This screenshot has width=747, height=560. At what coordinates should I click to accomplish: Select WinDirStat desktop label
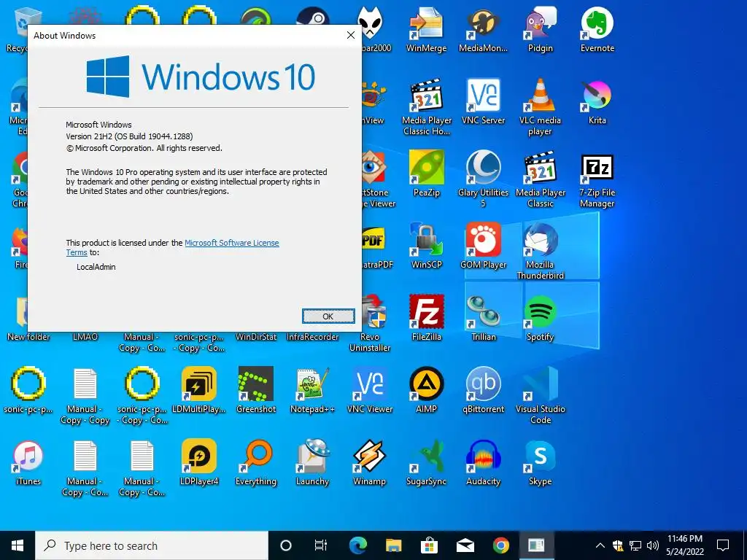[x=256, y=337]
